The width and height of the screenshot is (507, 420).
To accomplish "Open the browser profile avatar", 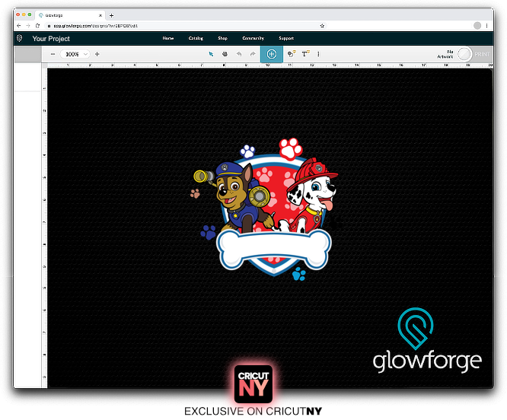I will [477, 26].
